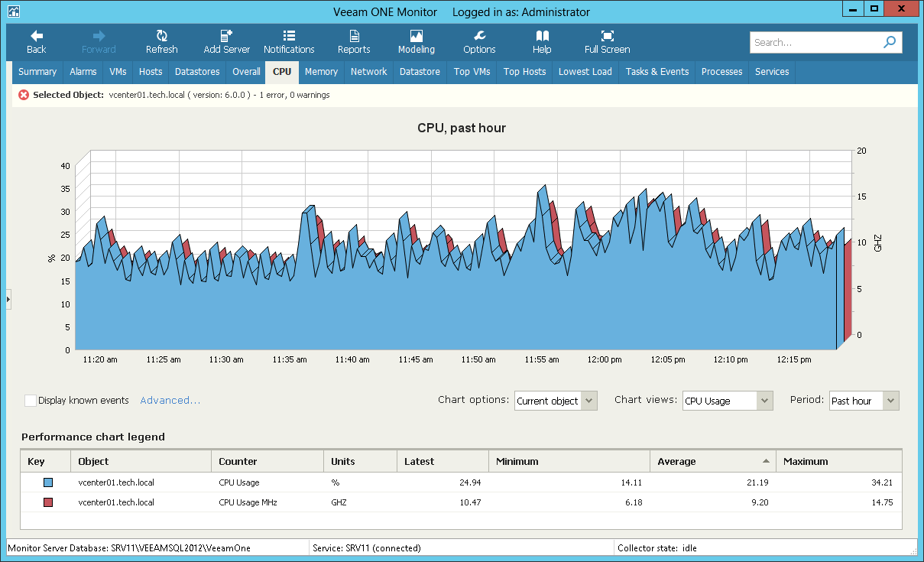
Task: Click the Back arrow icon
Action: coord(36,36)
